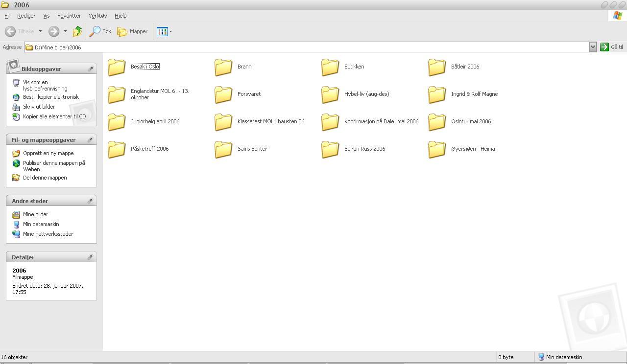Viewport: 627px width, 364px height.
Task: Open the Fil menu
Action: [7, 16]
